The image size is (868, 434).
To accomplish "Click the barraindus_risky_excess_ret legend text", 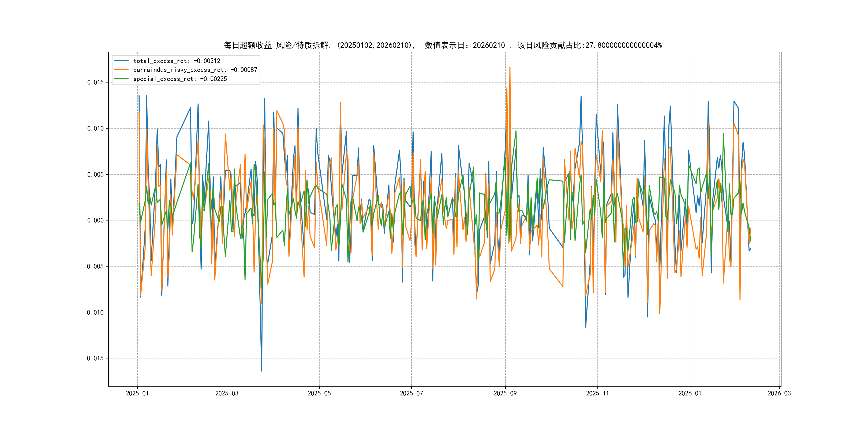I will pos(195,70).
